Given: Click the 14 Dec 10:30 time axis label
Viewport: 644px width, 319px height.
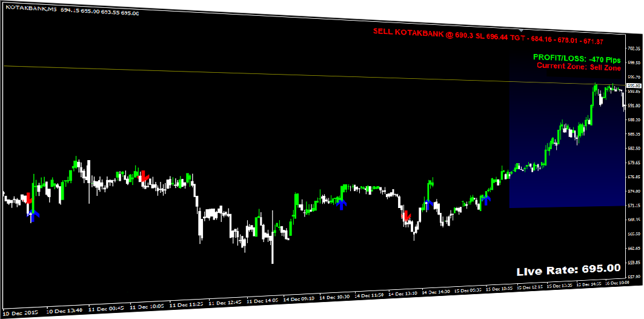Looking at the screenshot, I should click(336, 297).
